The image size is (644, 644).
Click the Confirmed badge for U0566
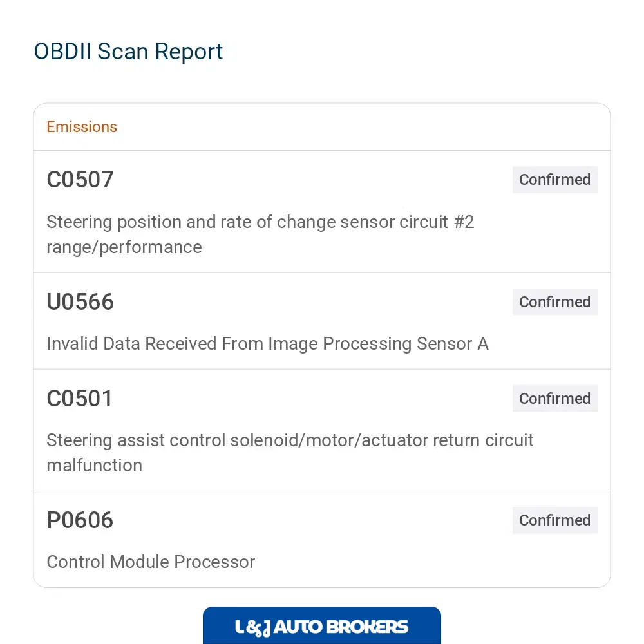[555, 302]
